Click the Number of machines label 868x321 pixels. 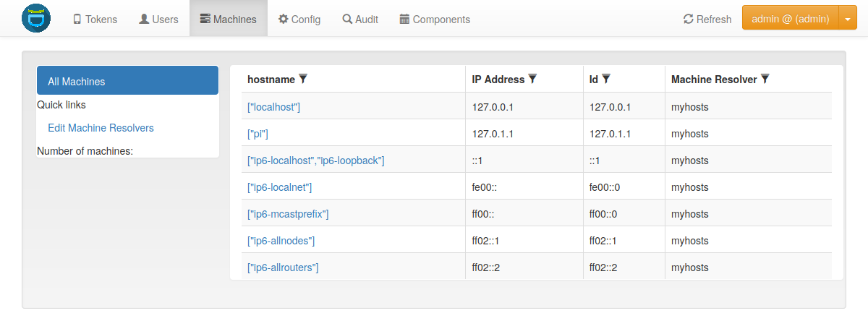(85, 151)
